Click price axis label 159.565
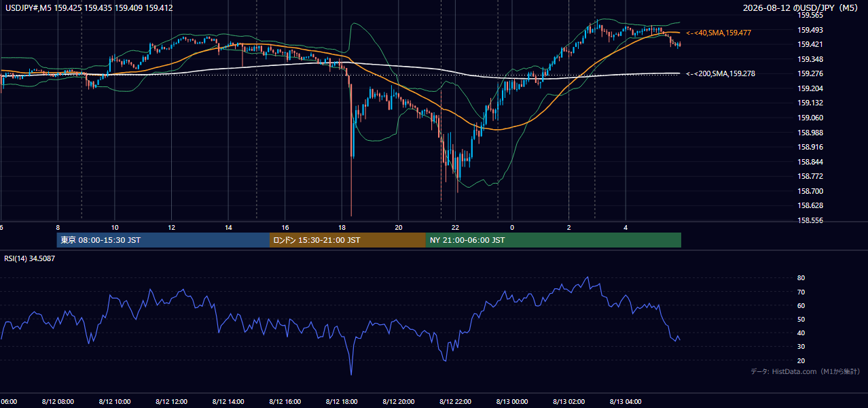 point(810,15)
